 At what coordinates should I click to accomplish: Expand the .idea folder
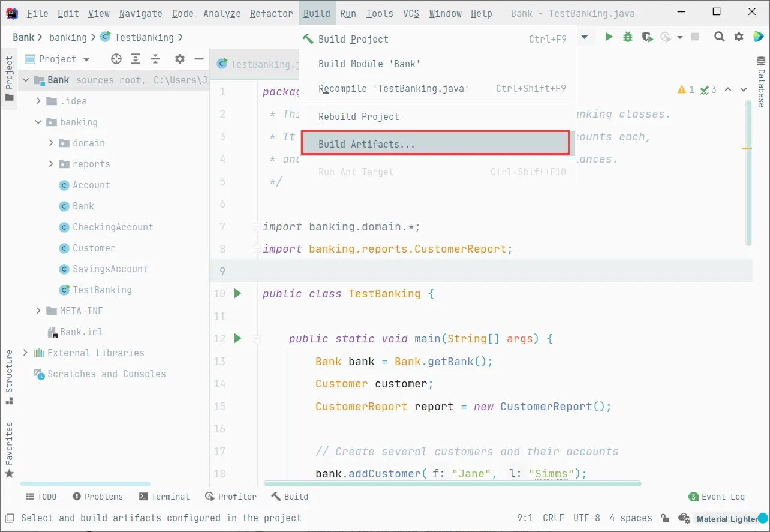pyautogui.click(x=39, y=101)
